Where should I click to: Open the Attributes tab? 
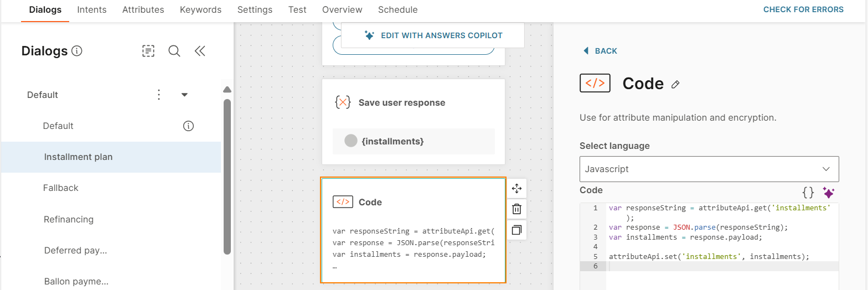(x=143, y=10)
